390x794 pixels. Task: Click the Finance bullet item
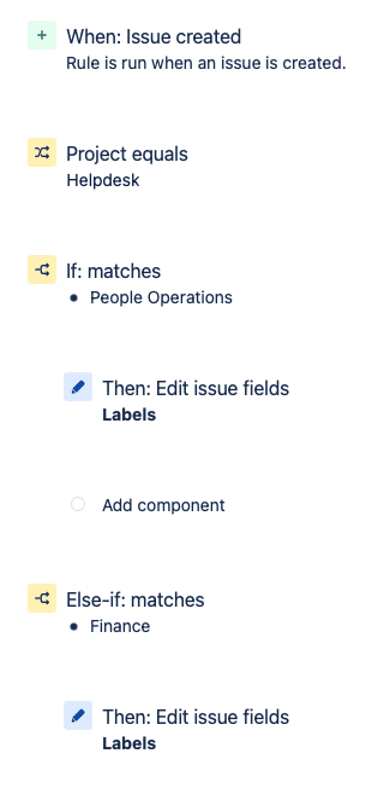coord(120,626)
